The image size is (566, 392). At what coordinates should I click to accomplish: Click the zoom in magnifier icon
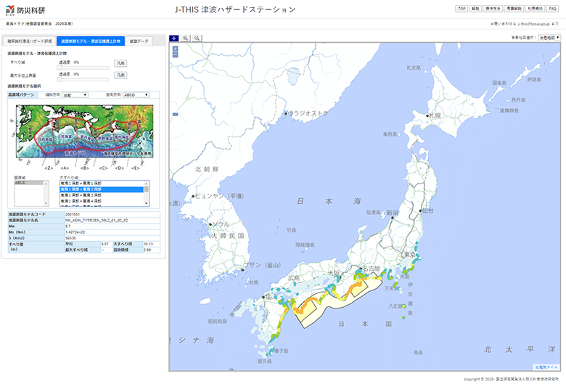186,38
